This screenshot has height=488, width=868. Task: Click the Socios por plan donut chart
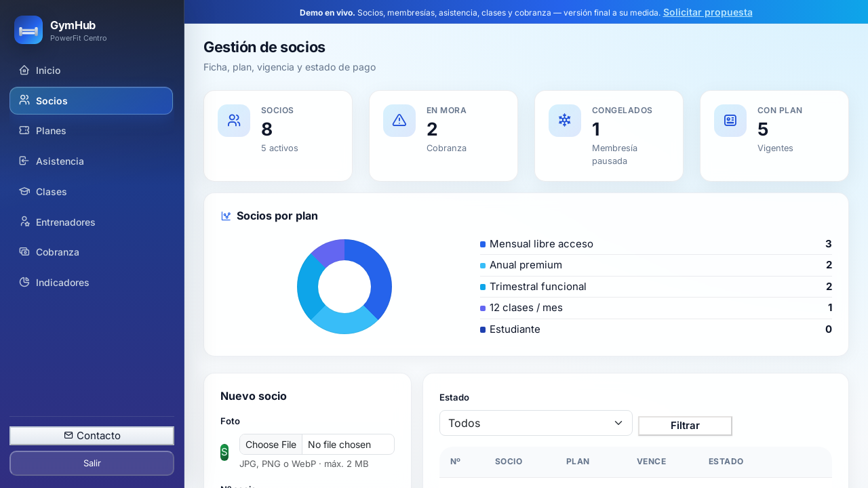(x=344, y=287)
